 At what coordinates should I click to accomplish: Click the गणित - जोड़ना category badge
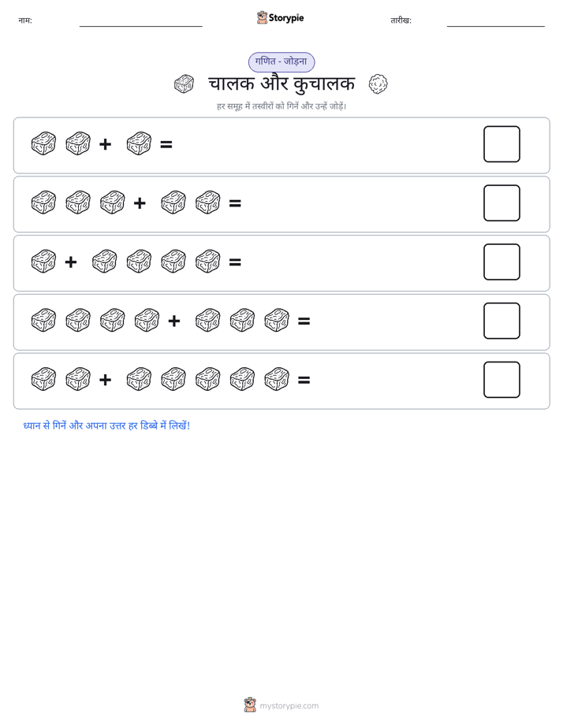click(x=281, y=61)
